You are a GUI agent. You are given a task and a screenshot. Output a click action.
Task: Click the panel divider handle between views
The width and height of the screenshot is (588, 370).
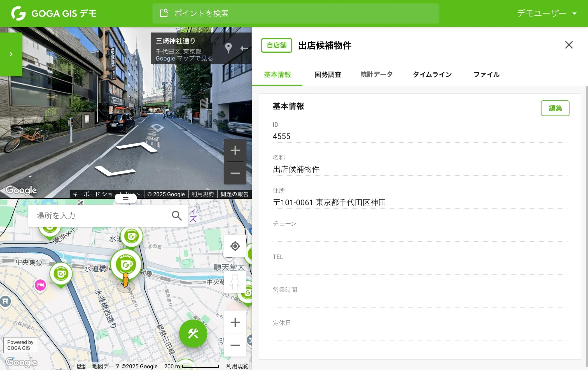[126, 198]
